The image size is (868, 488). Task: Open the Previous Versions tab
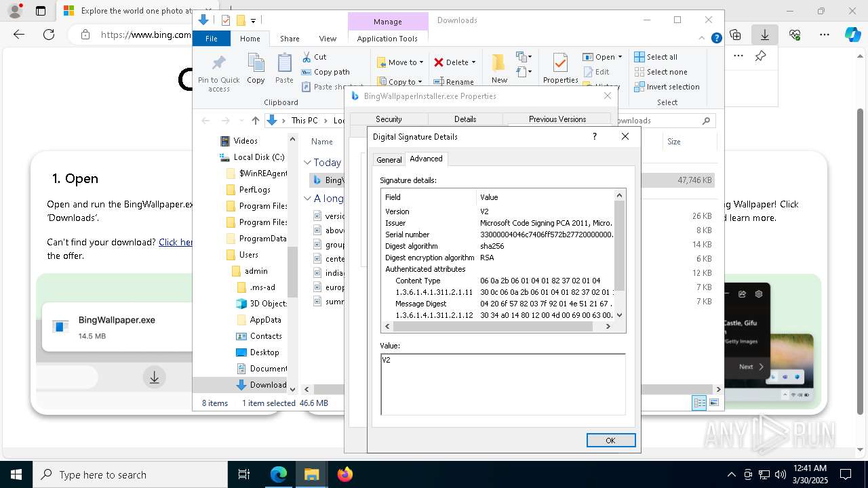(x=557, y=119)
